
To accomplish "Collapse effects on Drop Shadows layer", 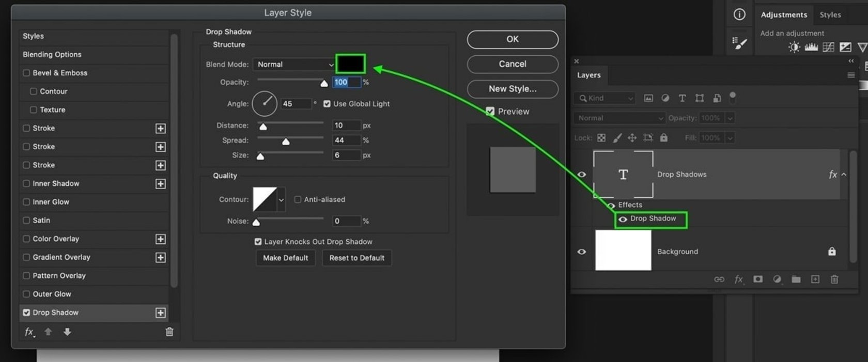I will [844, 175].
